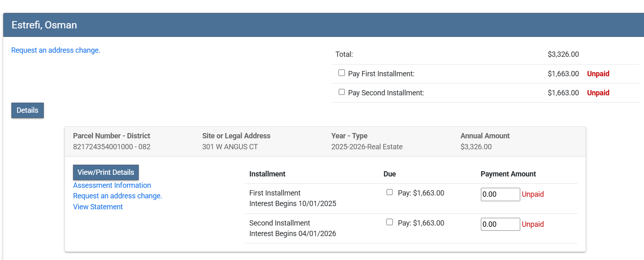Viewport: 644px width, 260px height.
Task: Open the Assessment Information link
Action: pyautogui.click(x=112, y=185)
